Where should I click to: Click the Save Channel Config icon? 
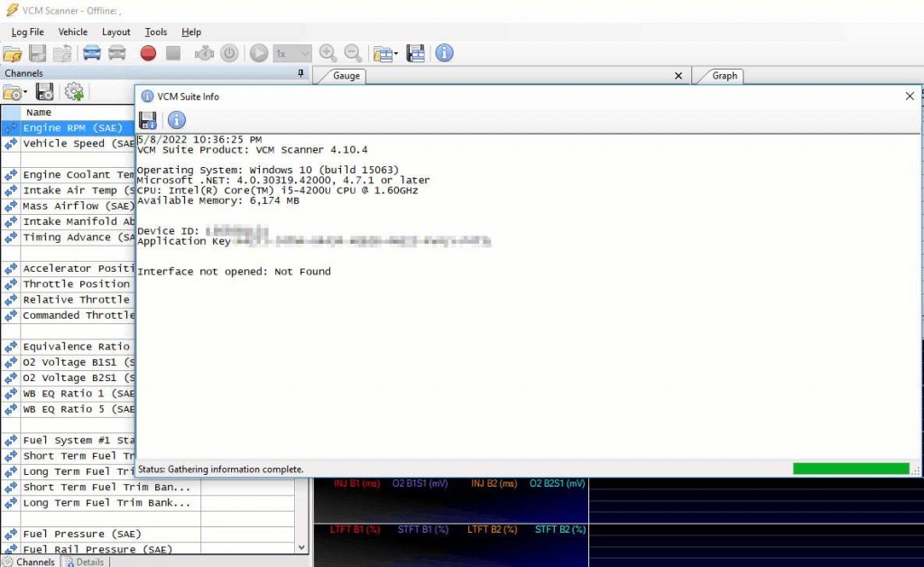tap(45, 92)
